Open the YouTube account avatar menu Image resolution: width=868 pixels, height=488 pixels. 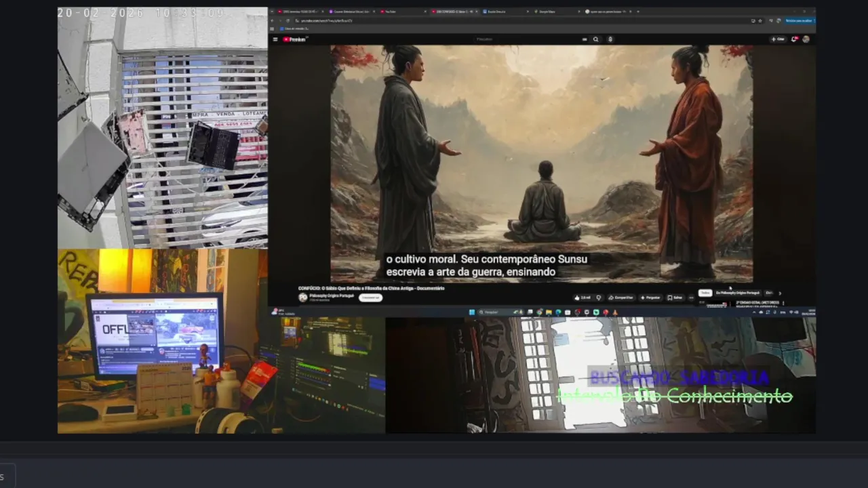click(x=806, y=39)
